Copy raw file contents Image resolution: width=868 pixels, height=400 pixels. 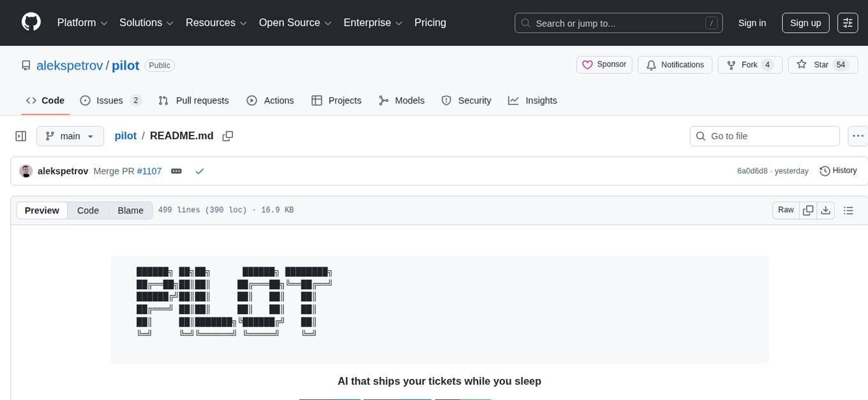(x=808, y=210)
